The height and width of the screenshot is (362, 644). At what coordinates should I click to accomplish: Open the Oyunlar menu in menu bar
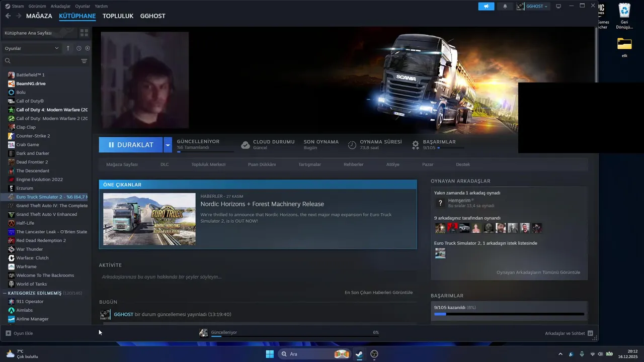click(83, 6)
